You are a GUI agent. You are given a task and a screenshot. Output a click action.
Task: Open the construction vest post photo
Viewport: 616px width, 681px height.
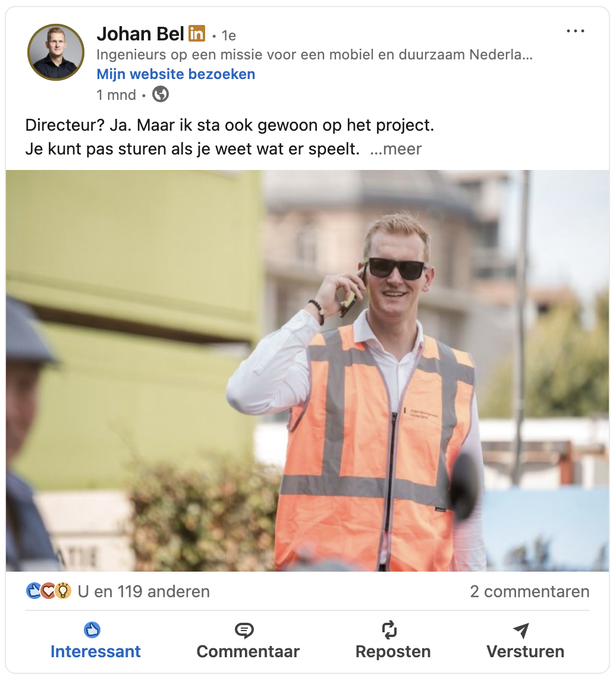(307, 370)
